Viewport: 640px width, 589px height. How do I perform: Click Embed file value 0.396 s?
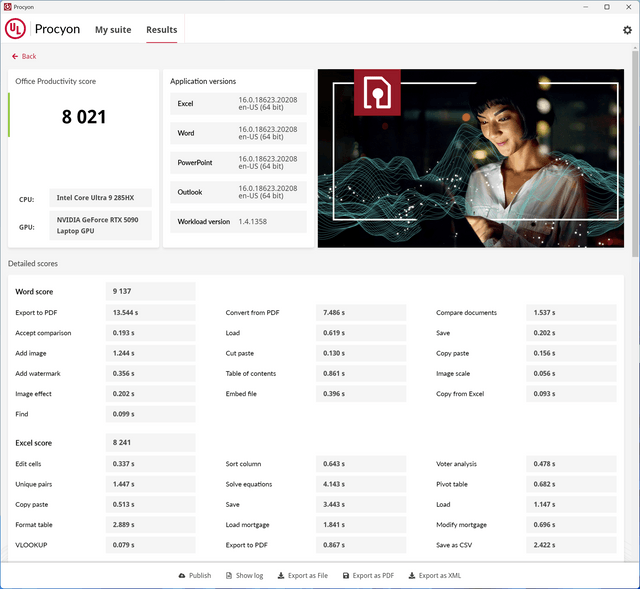click(361, 394)
